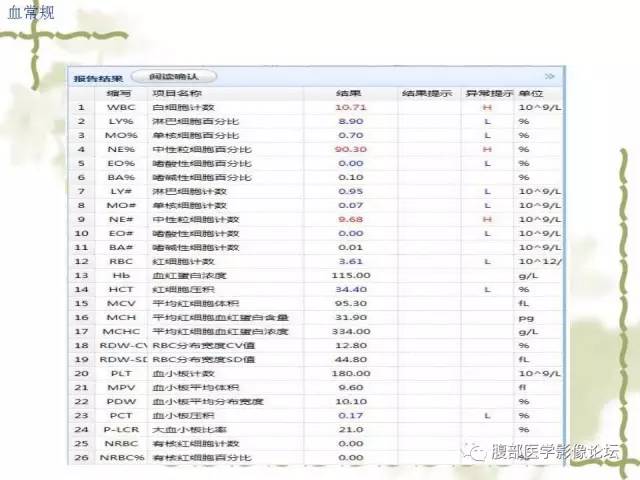Click the result value 0.07

(x=351, y=206)
